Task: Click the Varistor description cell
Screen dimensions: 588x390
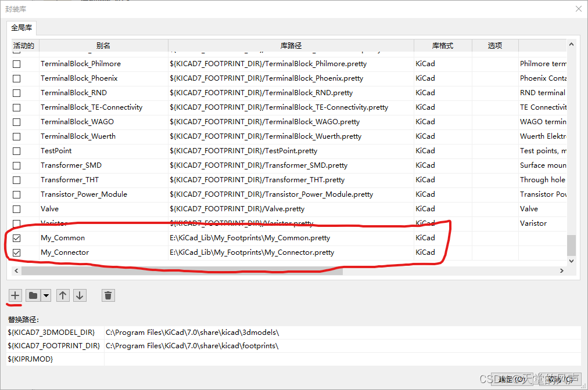Action: point(543,223)
